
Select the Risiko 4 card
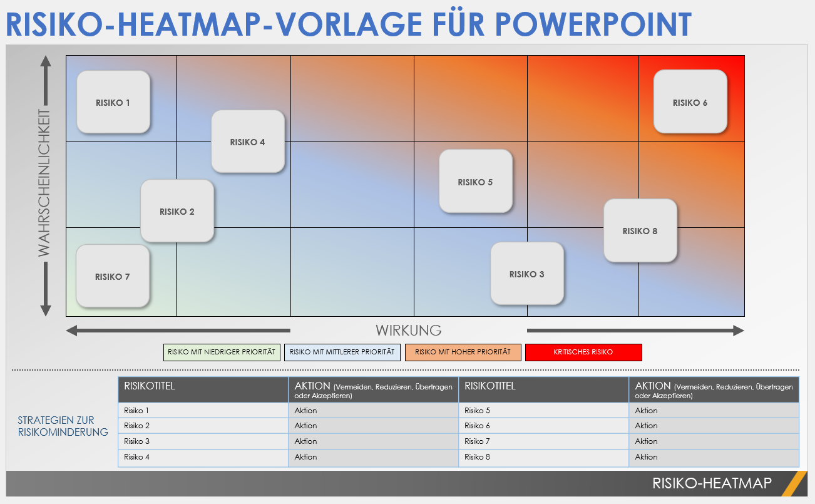[x=248, y=141]
